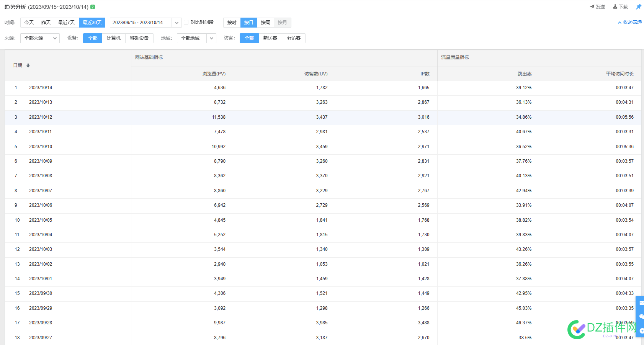This screenshot has height=345, width=644.
Task: Group data by week with 按周
Action: point(266,23)
